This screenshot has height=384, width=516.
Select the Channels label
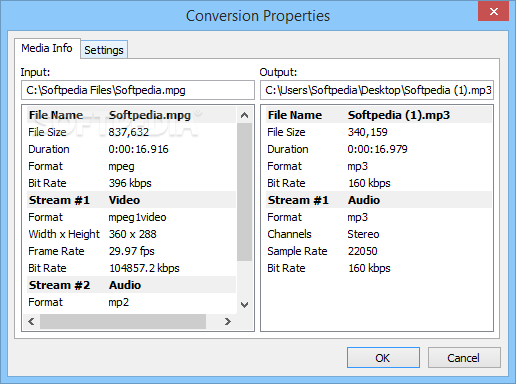click(289, 234)
